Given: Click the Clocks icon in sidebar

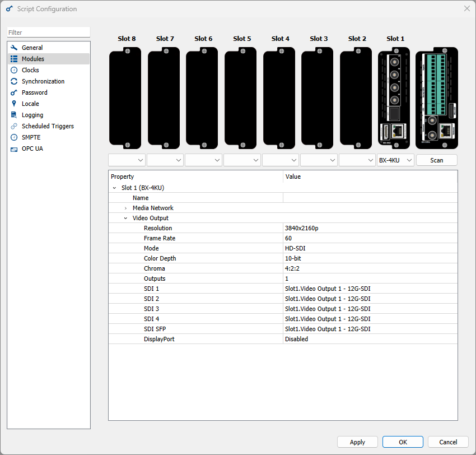Looking at the screenshot, I should click(x=14, y=70).
